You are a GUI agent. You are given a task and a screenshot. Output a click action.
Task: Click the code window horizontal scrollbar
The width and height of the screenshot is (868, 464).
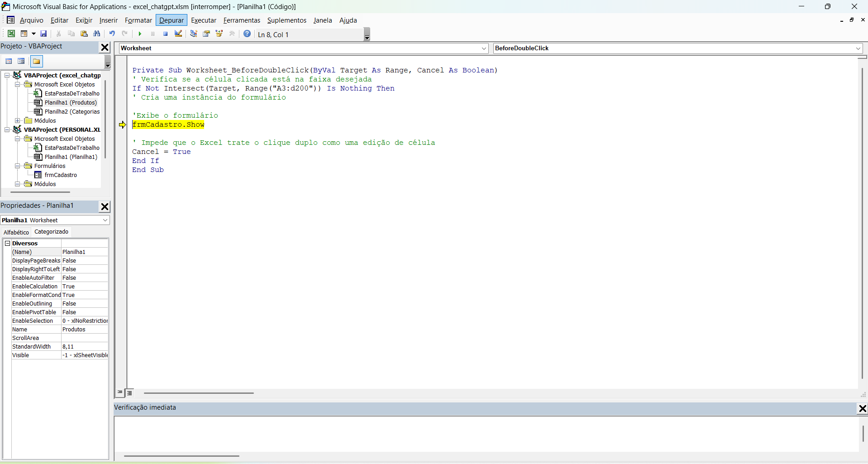pyautogui.click(x=199, y=393)
